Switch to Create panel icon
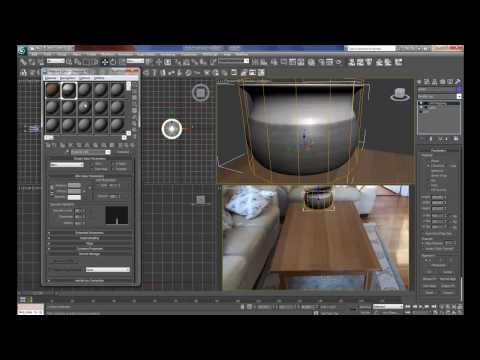The height and width of the screenshot is (360, 480). pos(419,81)
